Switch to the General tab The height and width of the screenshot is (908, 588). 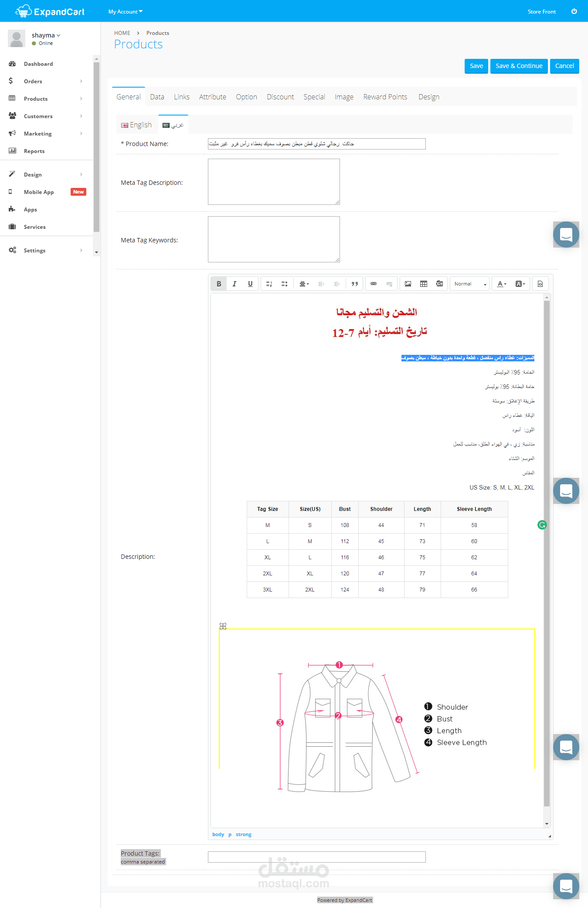(129, 97)
